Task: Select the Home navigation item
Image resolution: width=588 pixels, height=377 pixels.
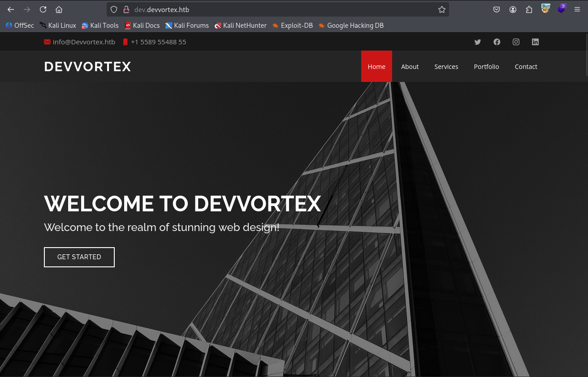Action: 376,66
